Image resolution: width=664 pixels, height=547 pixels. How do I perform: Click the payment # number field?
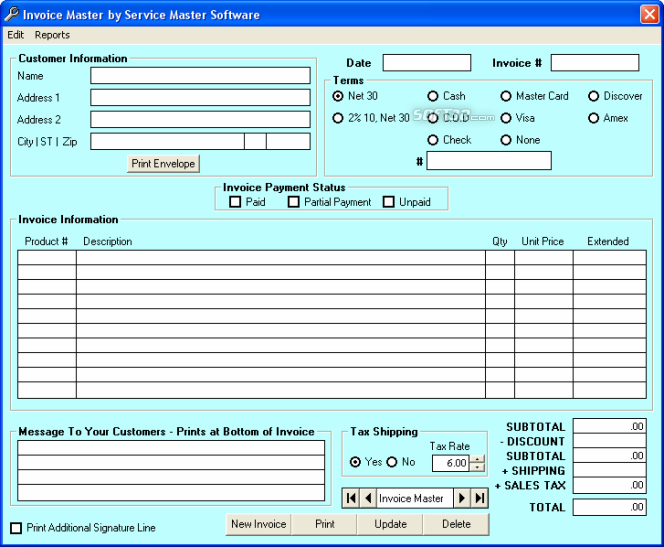(x=489, y=161)
